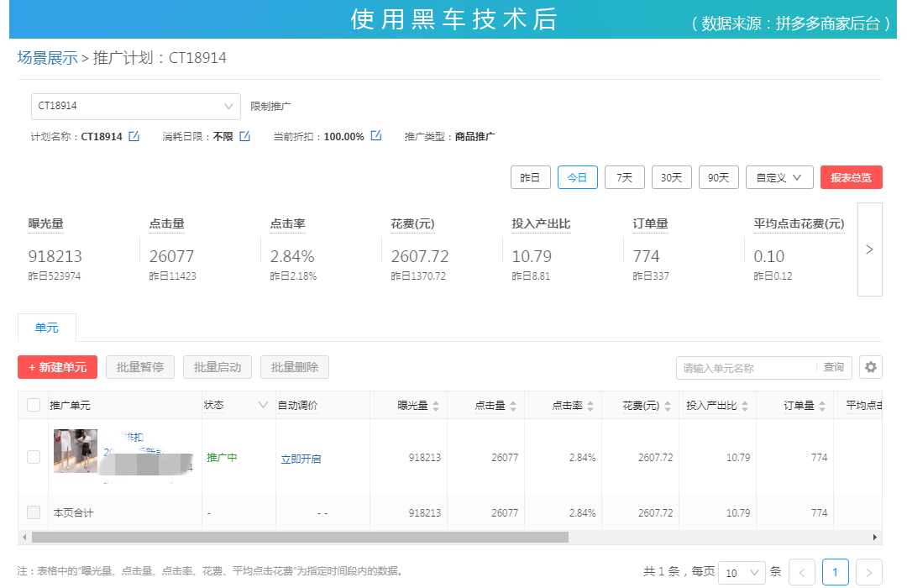Select the promotion unit row checkbox
This screenshot has width=907, height=588.
[34, 457]
